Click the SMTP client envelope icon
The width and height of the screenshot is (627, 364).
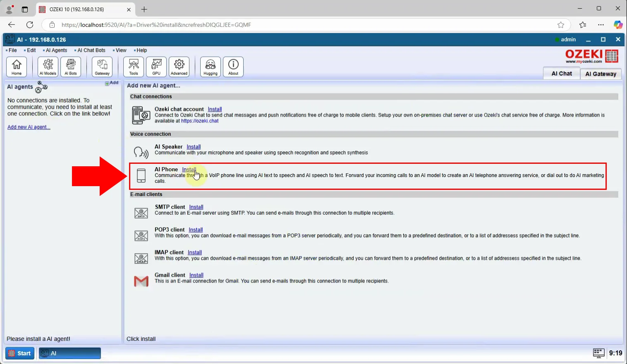pos(141,213)
